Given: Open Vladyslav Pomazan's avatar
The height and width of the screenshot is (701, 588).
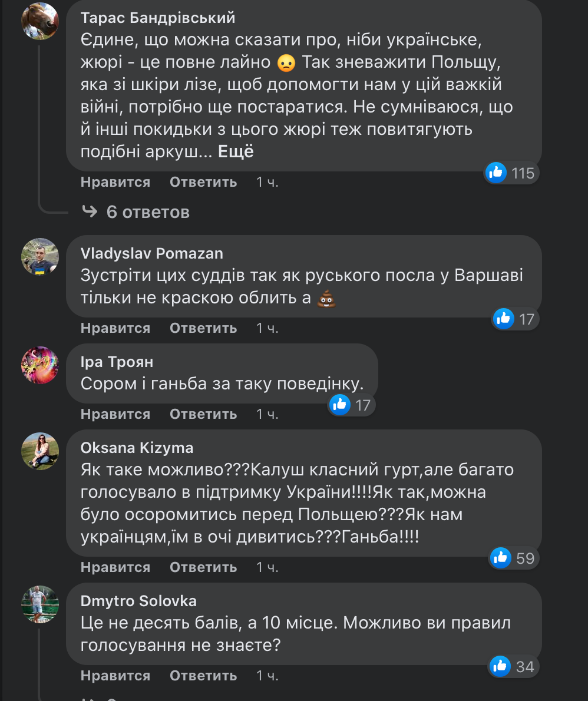Looking at the screenshot, I should pos(40,257).
